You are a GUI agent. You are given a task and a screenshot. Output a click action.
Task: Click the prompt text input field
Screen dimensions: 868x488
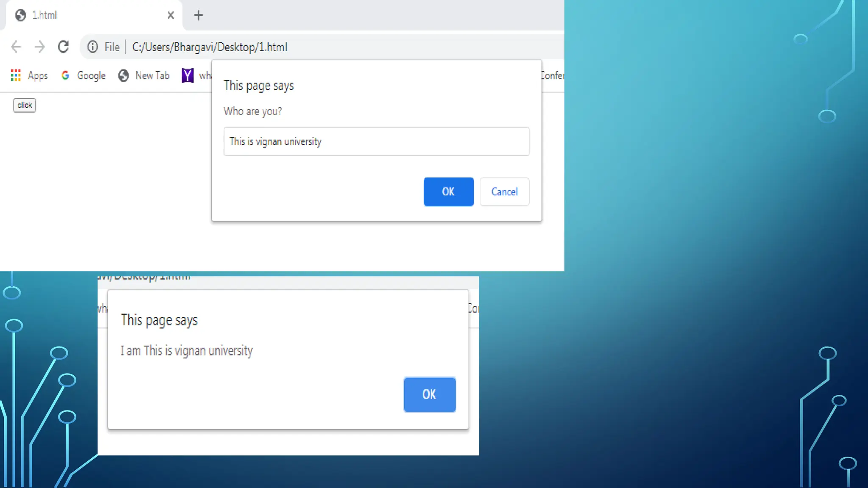[376, 141]
